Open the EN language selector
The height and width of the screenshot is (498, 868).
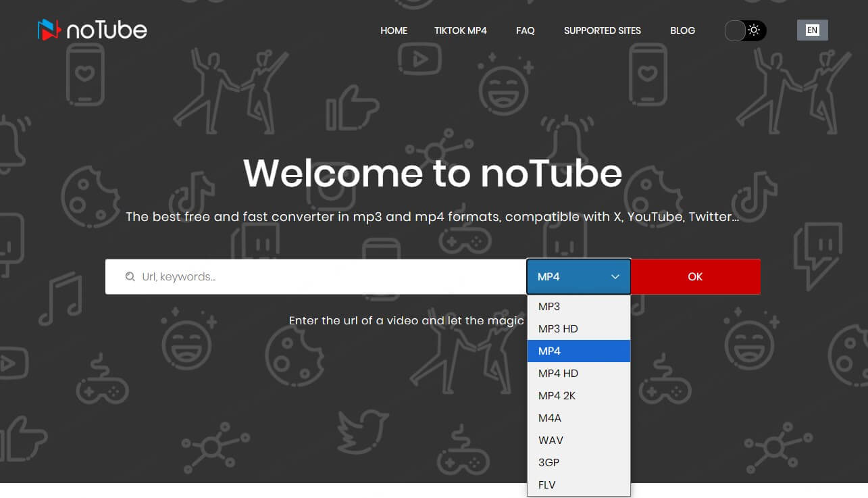(x=812, y=30)
